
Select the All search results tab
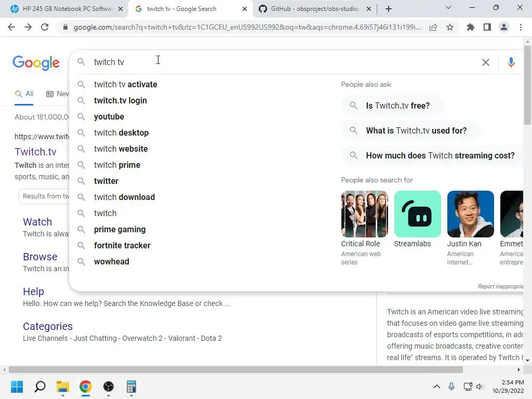[24, 94]
